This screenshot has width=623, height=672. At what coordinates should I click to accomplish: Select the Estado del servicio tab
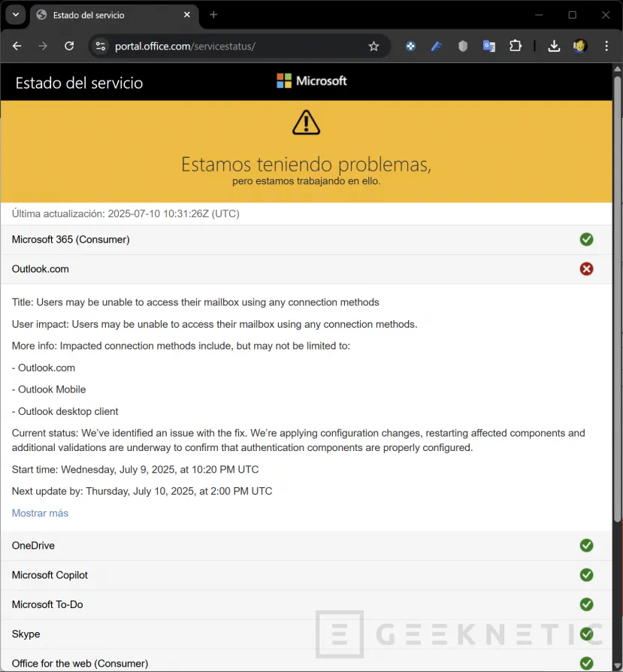(113, 15)
